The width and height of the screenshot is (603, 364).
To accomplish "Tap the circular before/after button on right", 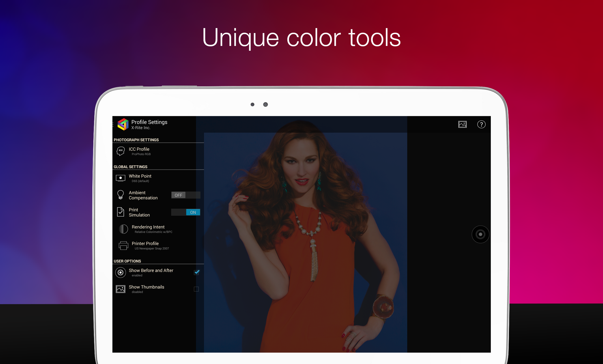I will [x=480, y=234].
